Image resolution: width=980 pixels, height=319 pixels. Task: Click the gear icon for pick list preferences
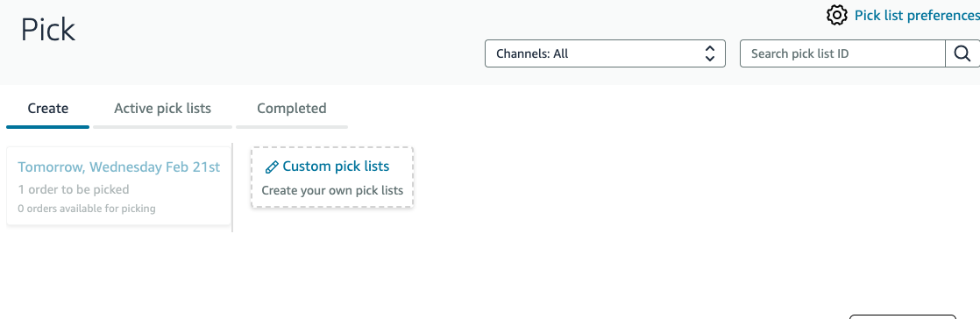click(836, 15)
